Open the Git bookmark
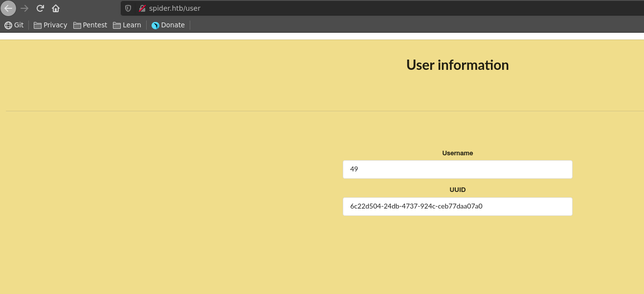This screenshot has width=644, height=294. point(19,25)
